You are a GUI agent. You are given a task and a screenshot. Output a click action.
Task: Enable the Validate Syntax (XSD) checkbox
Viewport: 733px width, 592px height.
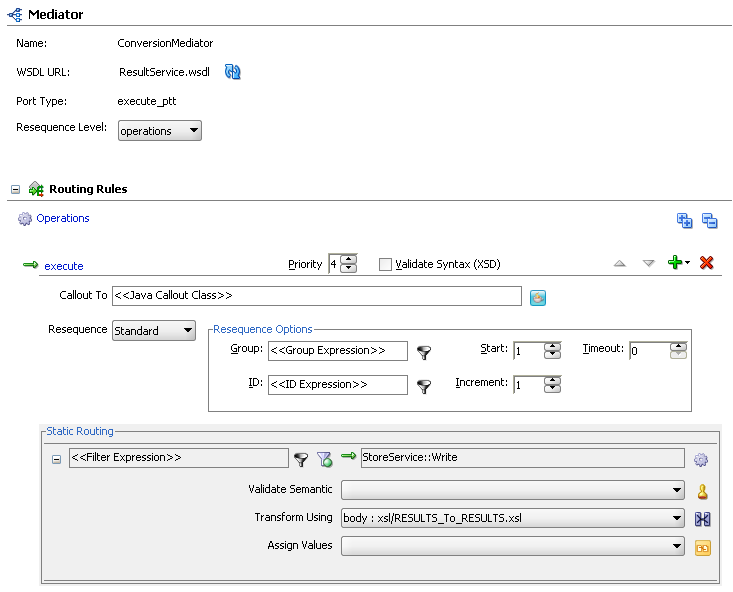[x=385, y=265]
